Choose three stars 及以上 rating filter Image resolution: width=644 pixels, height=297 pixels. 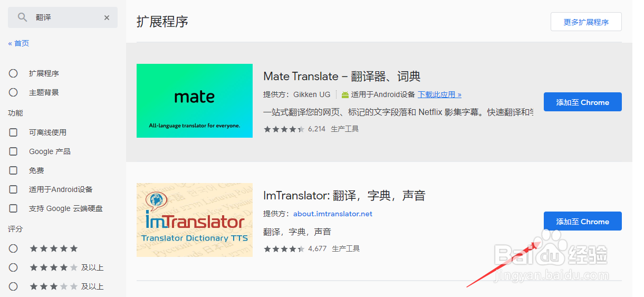point(13,286)
